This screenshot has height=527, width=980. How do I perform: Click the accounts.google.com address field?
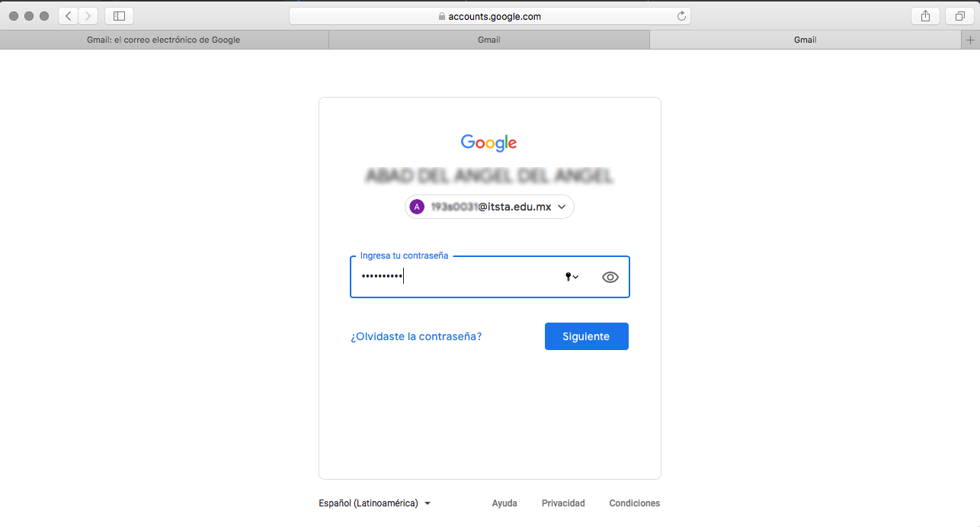pos(490,16)
